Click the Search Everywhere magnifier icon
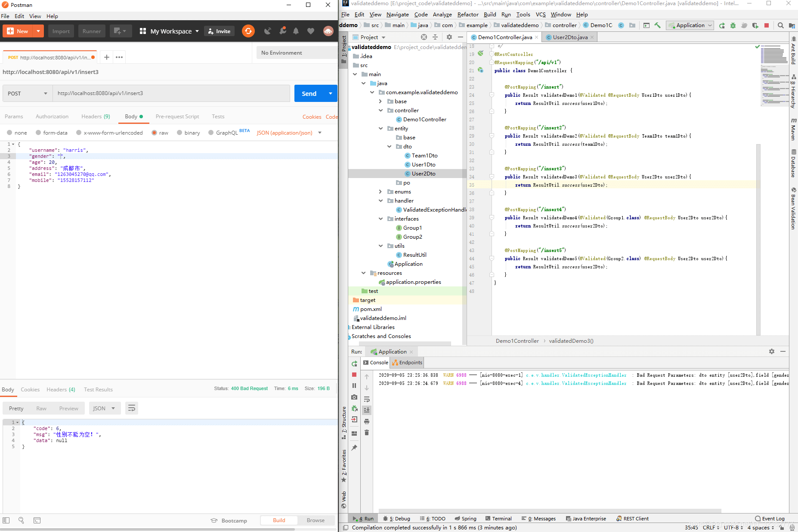The image size is (798, 532). [780, 25]
